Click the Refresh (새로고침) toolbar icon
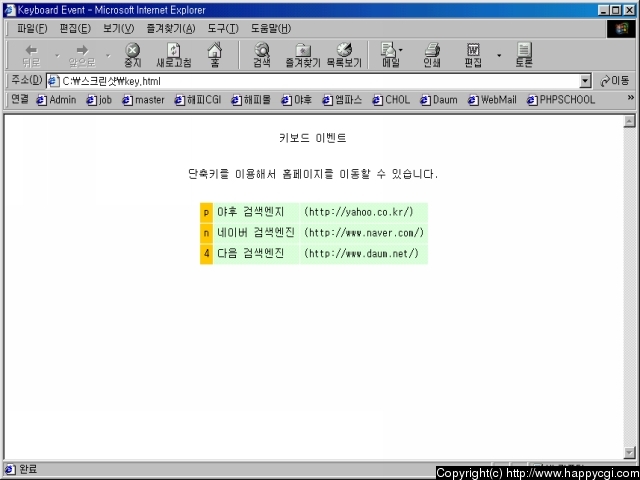 pyautogui.click(x=173, y=54)
